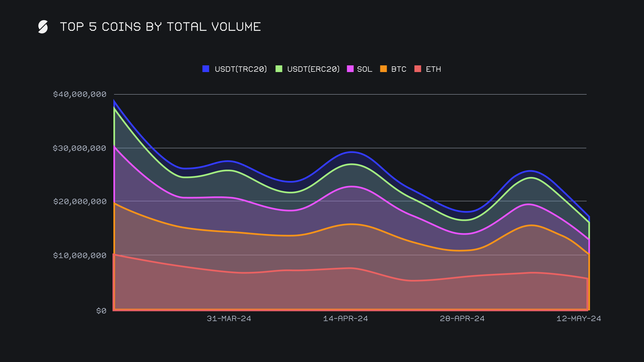Click the 31-MAR-24 x-axis label
644x362 pixels.
tap(229, 318)
